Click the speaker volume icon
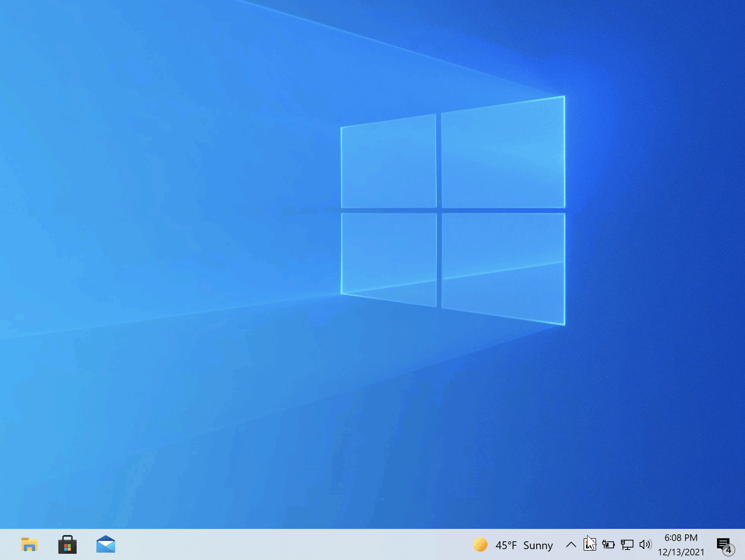 pyautogui.click(x=645, y=544)
